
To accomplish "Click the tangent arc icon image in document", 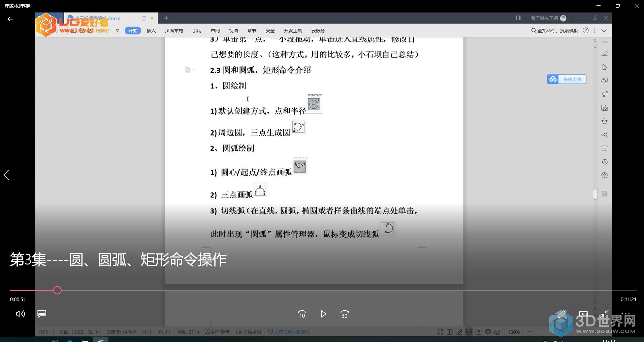I will [388, 228].
